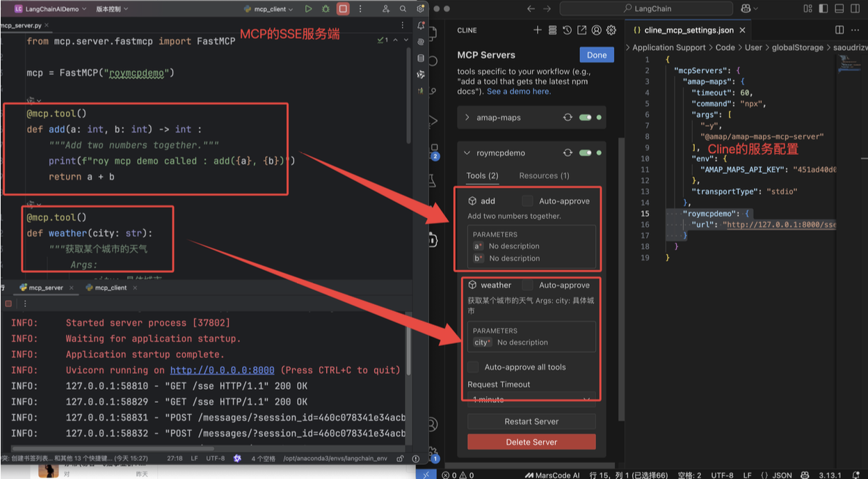This screenshot has height=479, width=868.
Task: Switch to Tools (2) tab
Action: point(482,175)
